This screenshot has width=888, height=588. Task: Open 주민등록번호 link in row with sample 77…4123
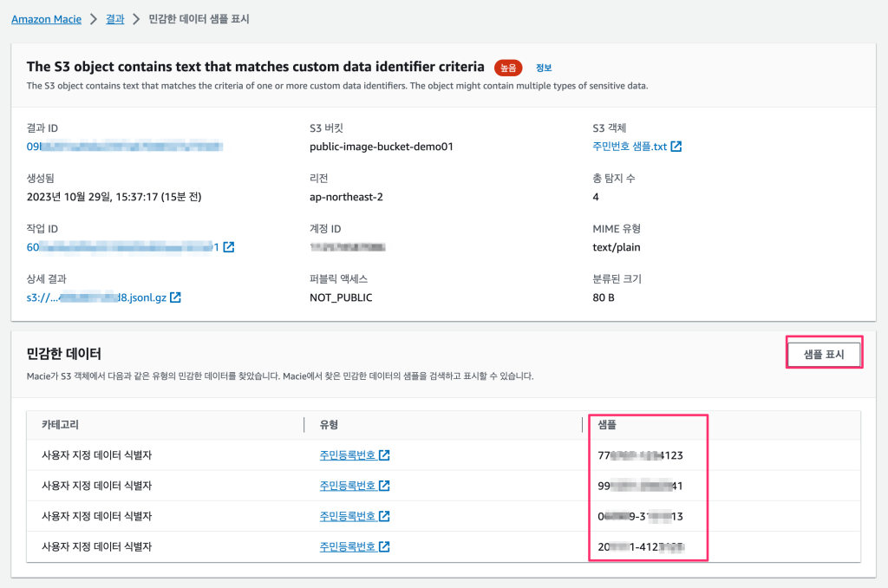tap(347, 455)
